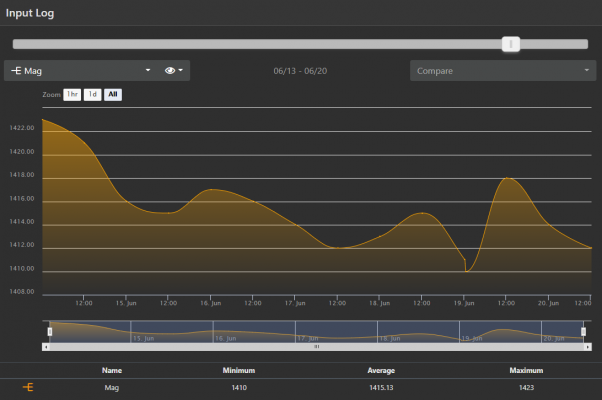Screen dimensions: 602x400
Task: Click the Input Log title
Action: click(x=30, y=13)
